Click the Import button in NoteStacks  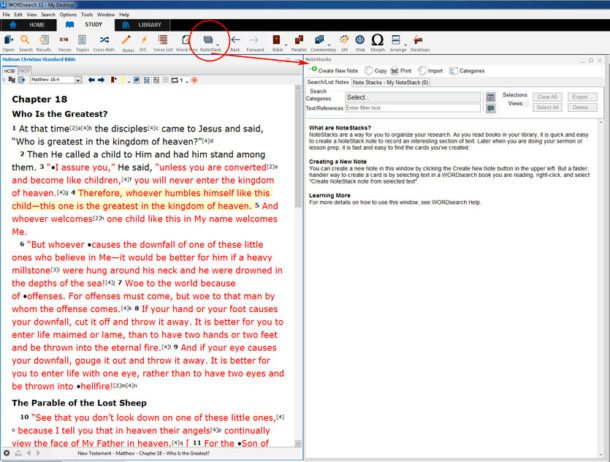tap(431, 70)
